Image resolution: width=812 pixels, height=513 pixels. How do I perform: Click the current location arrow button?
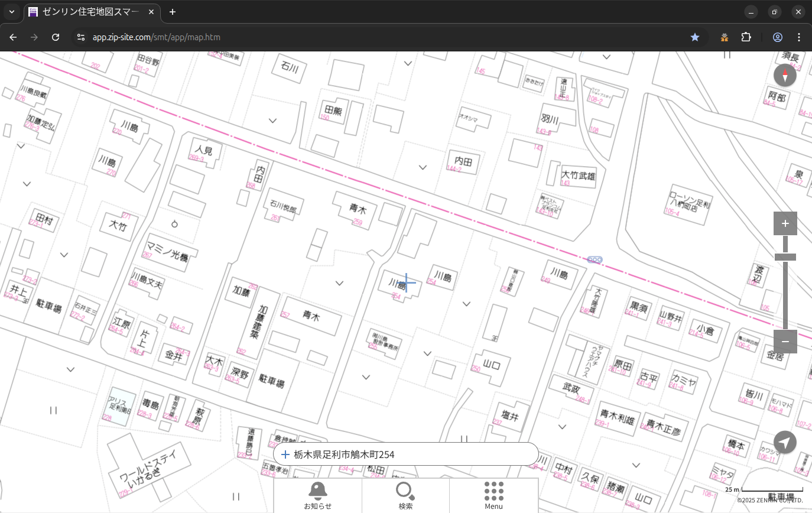[x=785, y=442]
